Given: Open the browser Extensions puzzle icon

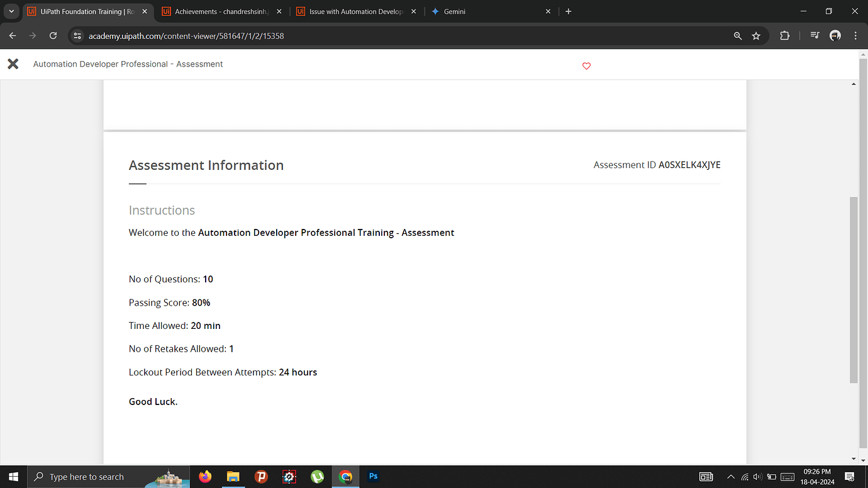Looking at the screenshot, I should [x=784, y=36].
